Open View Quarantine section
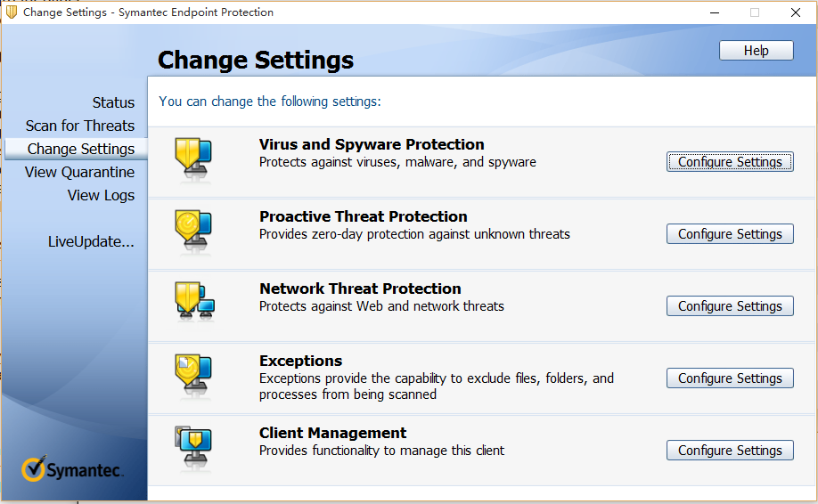 pos(79,172)
